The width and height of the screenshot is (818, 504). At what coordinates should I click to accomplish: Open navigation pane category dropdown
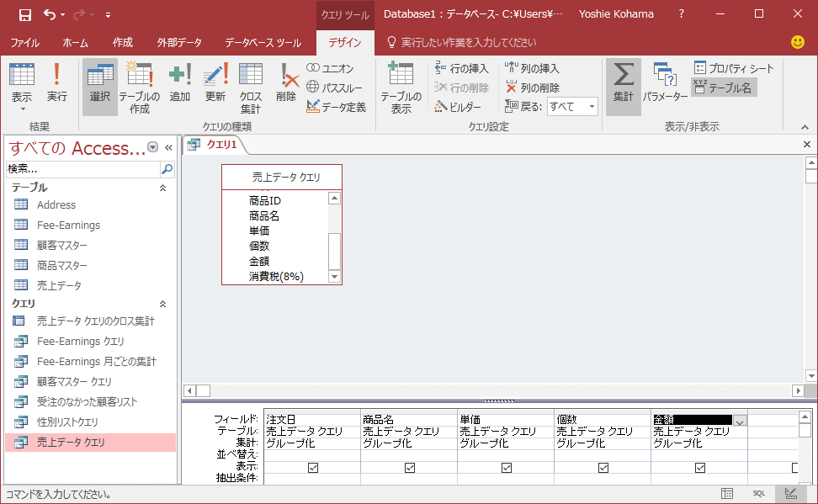tap(153, 147)
